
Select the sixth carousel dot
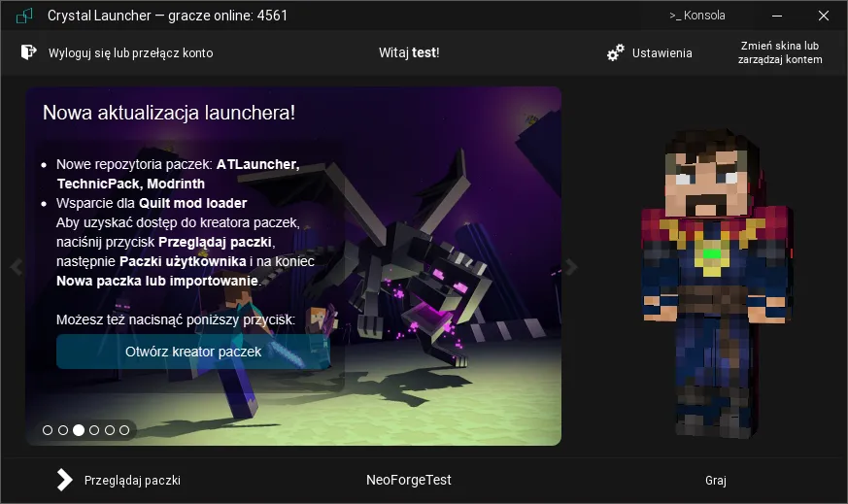tap(125, 429)
